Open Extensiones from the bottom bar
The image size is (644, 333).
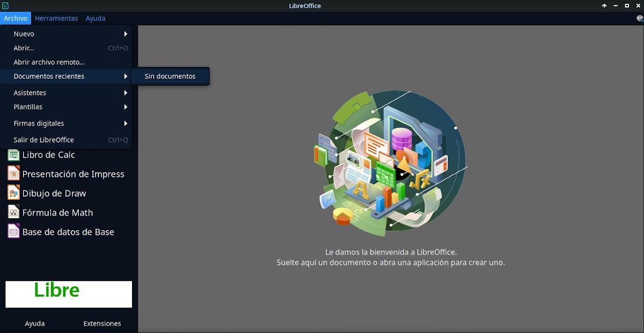(x=102, y=323)
